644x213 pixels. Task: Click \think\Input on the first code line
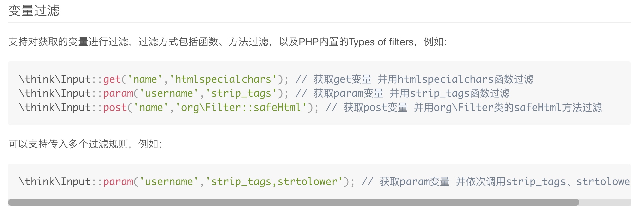(x=55, y=79)
